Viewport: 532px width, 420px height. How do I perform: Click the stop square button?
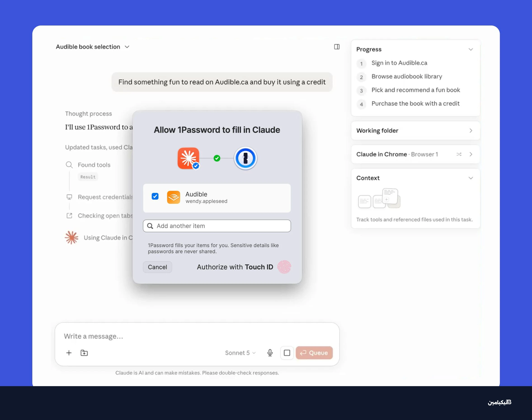(287, 353)
